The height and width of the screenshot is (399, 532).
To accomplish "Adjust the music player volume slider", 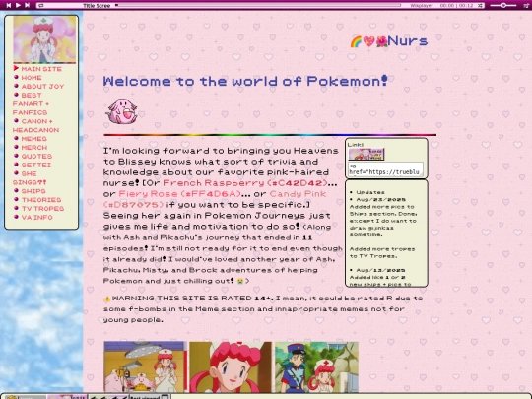I will (x=503, y=5).
